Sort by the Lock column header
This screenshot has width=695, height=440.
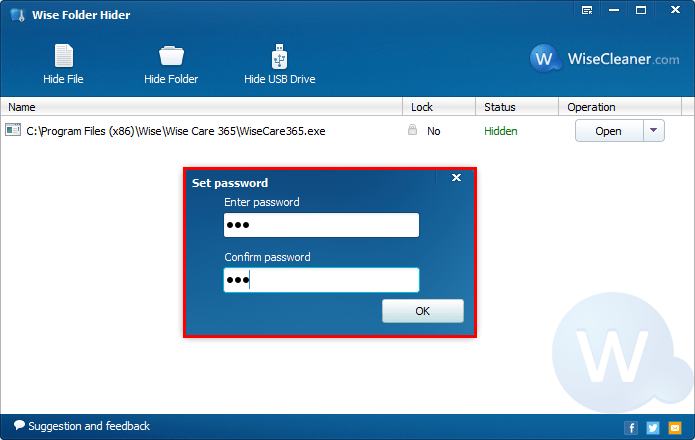coord(439,107)
